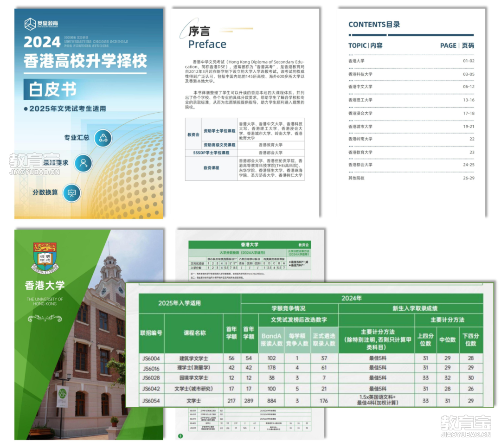Click the 园境学文学士 course name
Image resolution: width=501 pixels, height=448 pixels.
coord(193,378)
